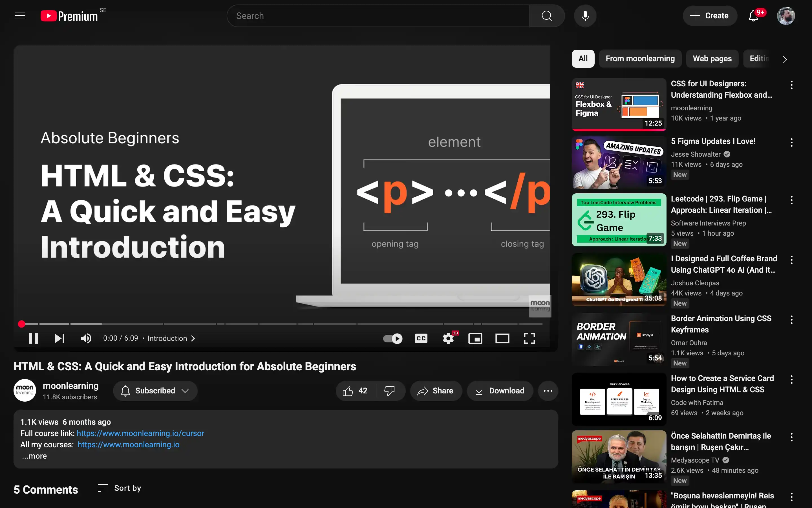Viewport: 812px width, 508px height.
Task: Open options for CSS for UI Designers video
Action: click(x=791, y=85)
